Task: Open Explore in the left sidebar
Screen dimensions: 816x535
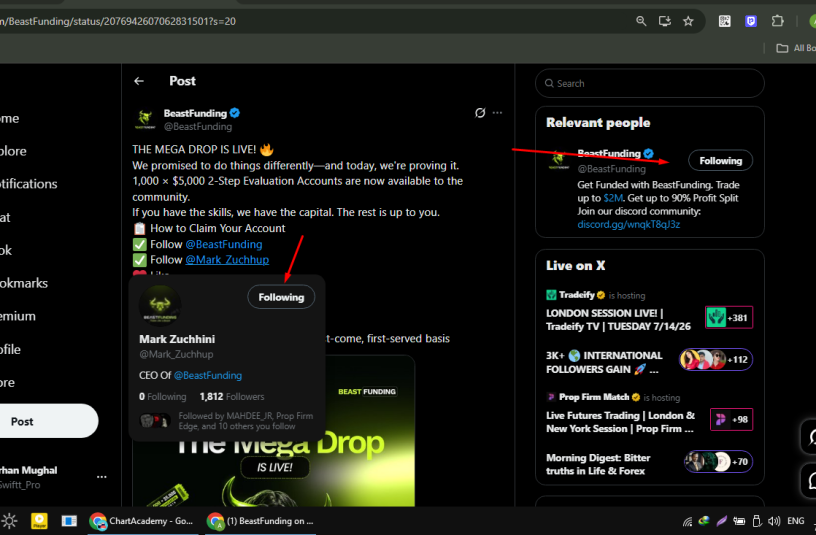Action: 14,151
